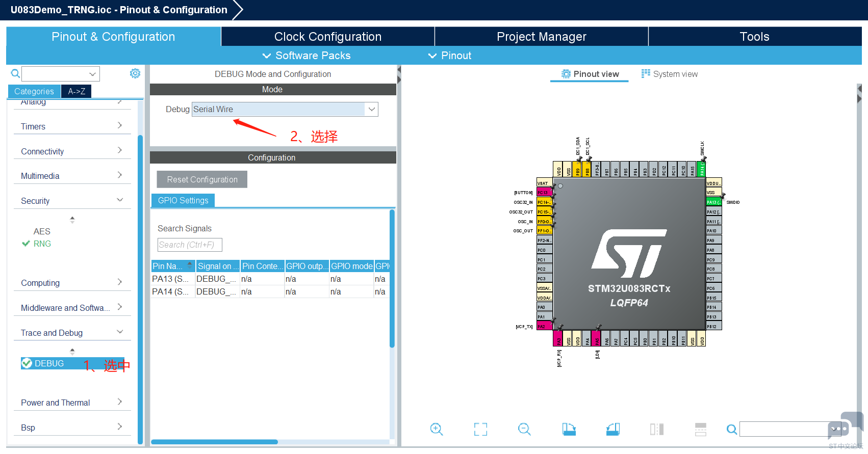Collapse the Trace and Debug category
Screen dimensions: 868x454
coord(72,333)
